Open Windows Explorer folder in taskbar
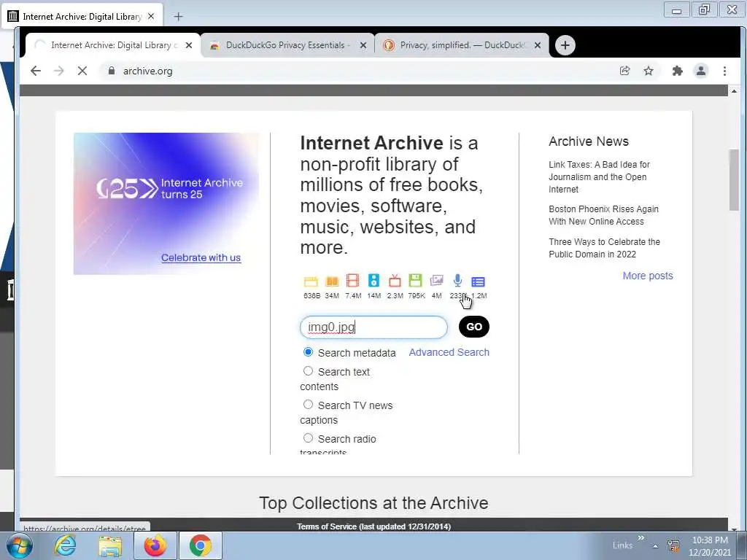This screenshot has width=747, height=560. pos(110,545)
